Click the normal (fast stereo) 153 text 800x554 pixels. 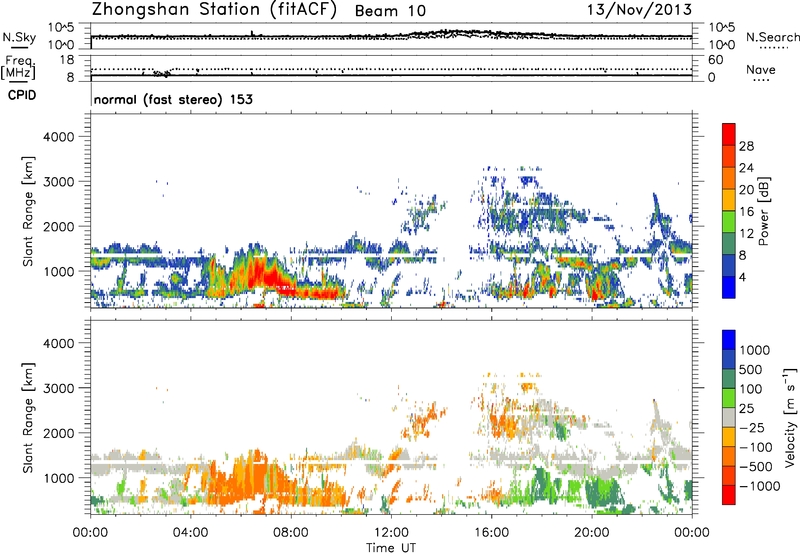tap(173, 99)
